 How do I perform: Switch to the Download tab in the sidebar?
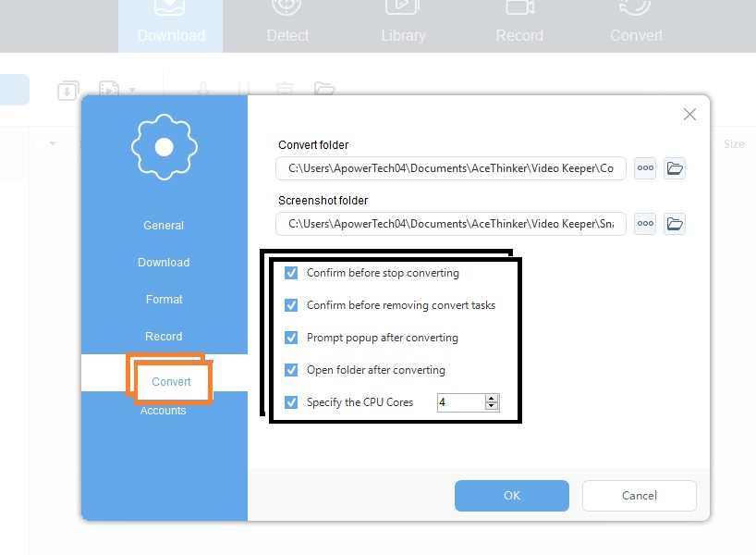(164, 262)
